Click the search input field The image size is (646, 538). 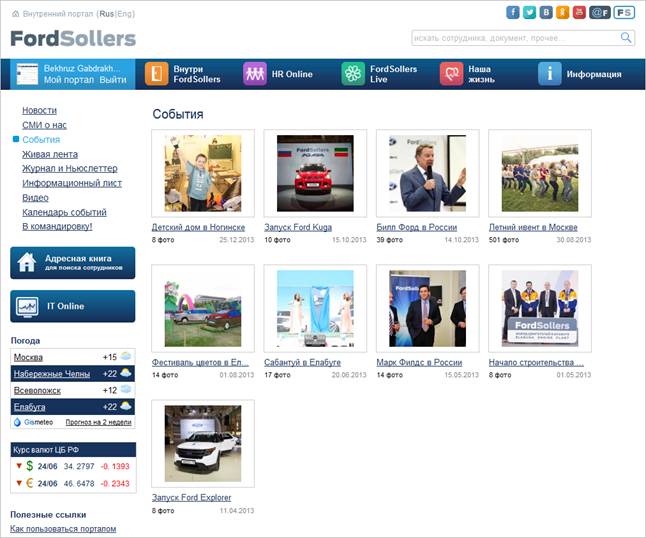coord(523,38)
